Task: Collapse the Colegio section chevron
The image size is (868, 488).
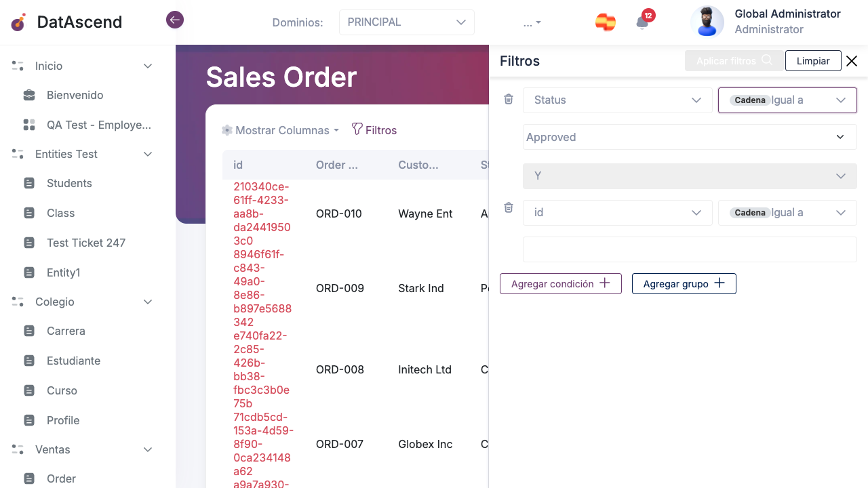Action: 148,302
